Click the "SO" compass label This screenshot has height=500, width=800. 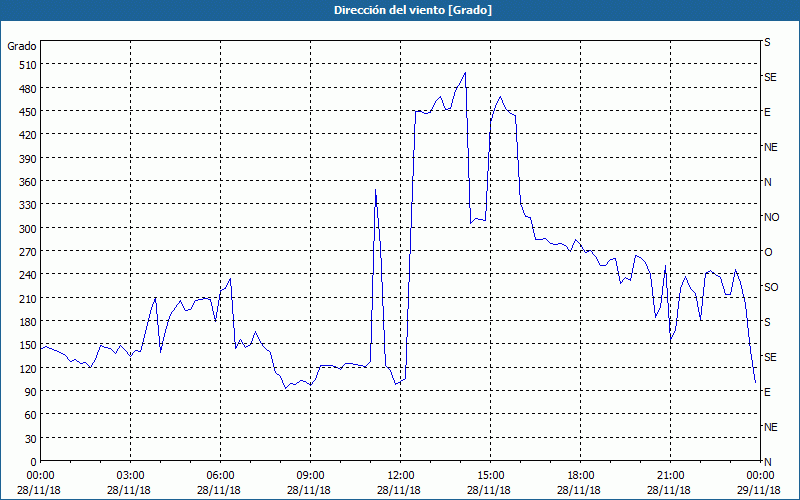(x=771, y=287)
